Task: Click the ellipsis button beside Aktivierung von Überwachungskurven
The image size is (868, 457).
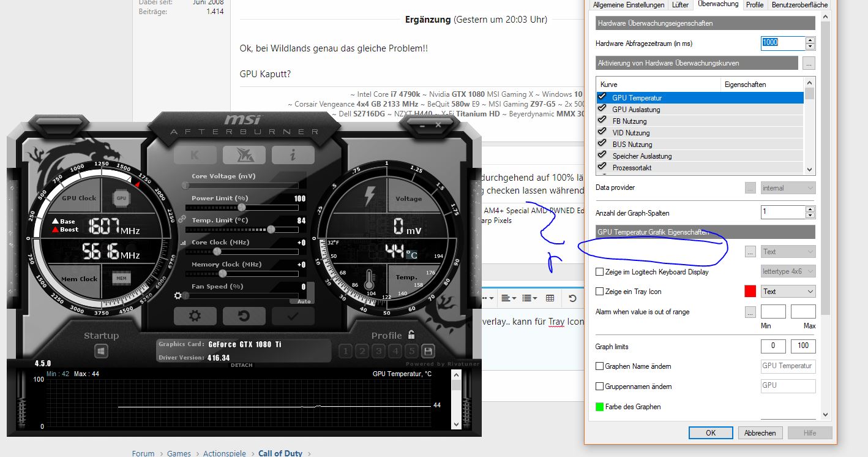Action: coord(809,63)
